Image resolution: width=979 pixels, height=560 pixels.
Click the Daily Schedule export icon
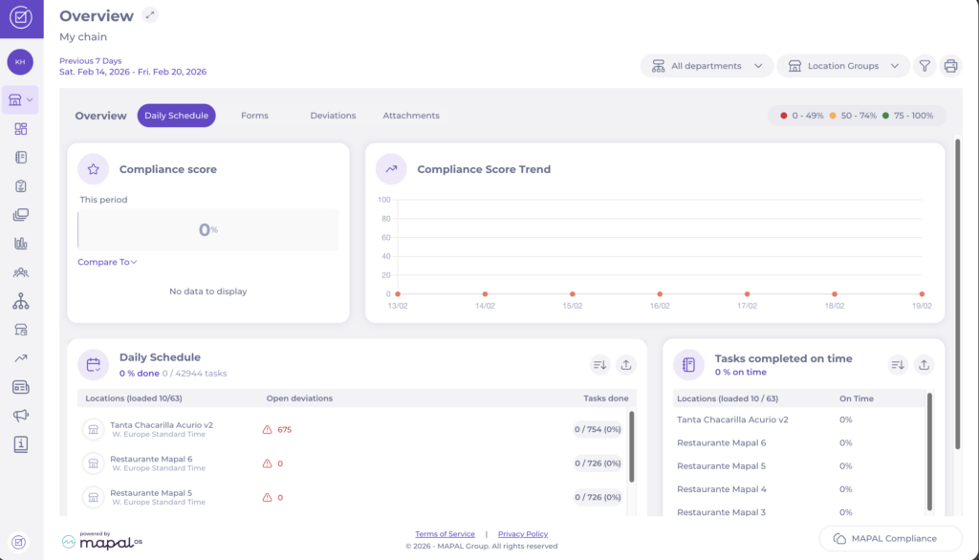point(625,364)
